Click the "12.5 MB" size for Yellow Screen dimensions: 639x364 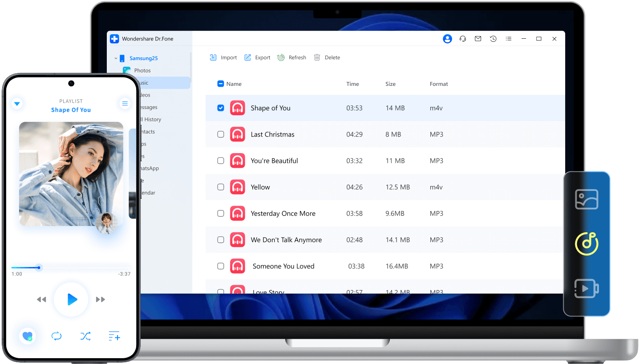[397, 187]
